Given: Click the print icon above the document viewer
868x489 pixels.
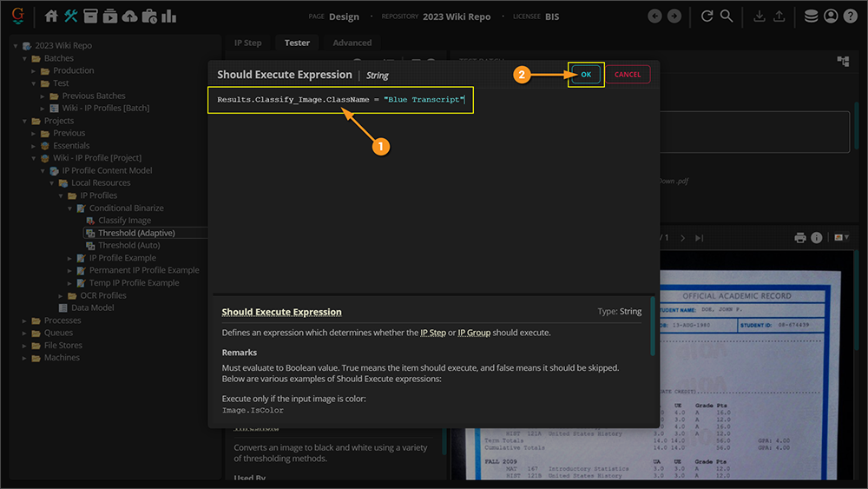Looking at the screenshot, I should coord(800,238).
